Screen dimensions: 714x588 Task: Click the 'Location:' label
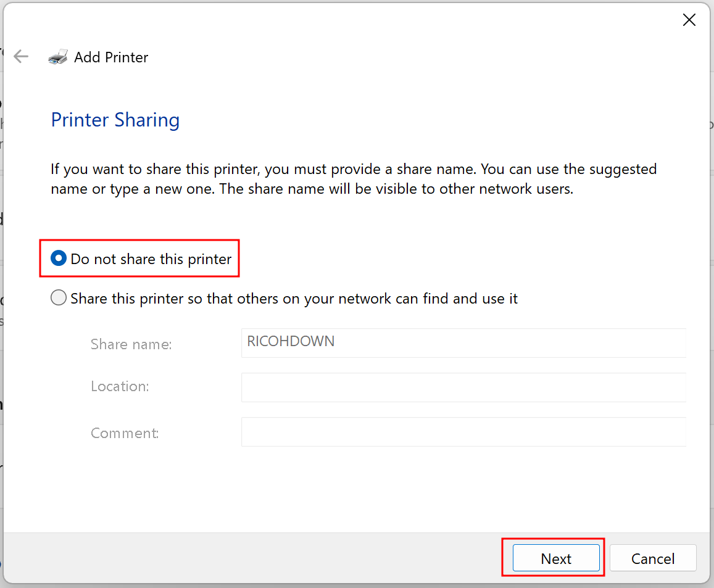coord(120,386)
